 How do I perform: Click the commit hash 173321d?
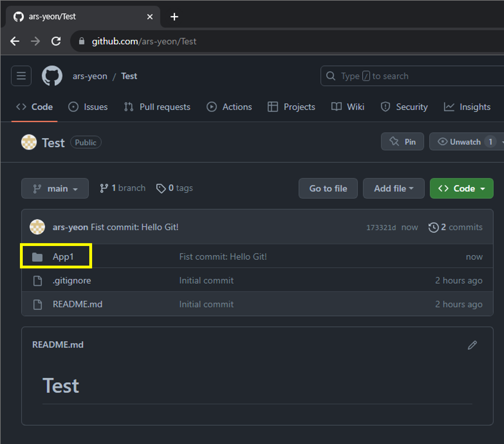(x=381, y=227)
